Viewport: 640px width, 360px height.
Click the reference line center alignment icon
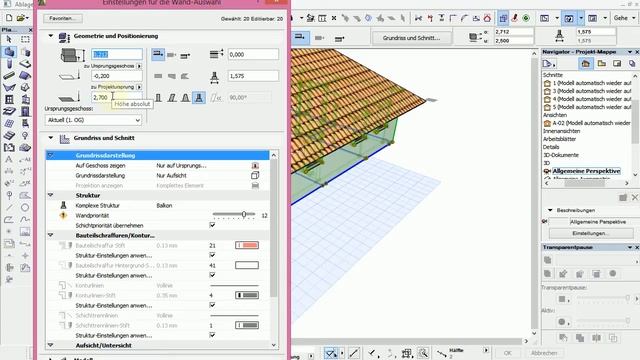[171, 55]
